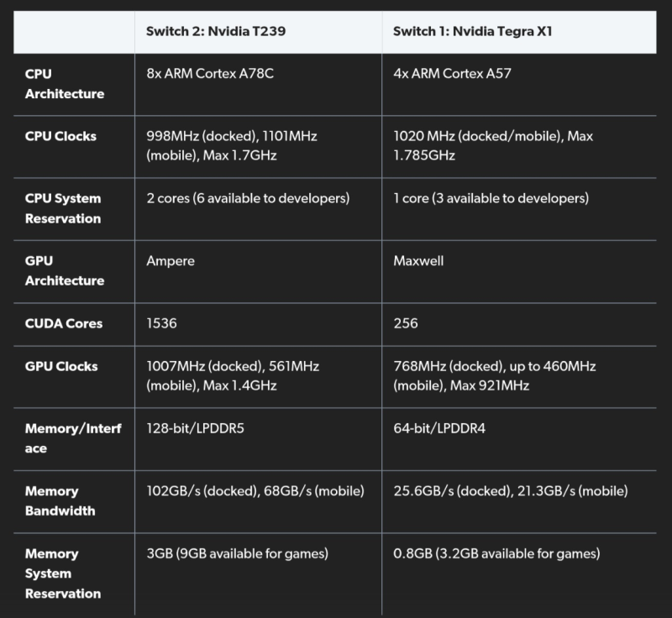Click the 1020 MHz docked/mobile cell
The image size is (672, 618).
click(493, 145)
